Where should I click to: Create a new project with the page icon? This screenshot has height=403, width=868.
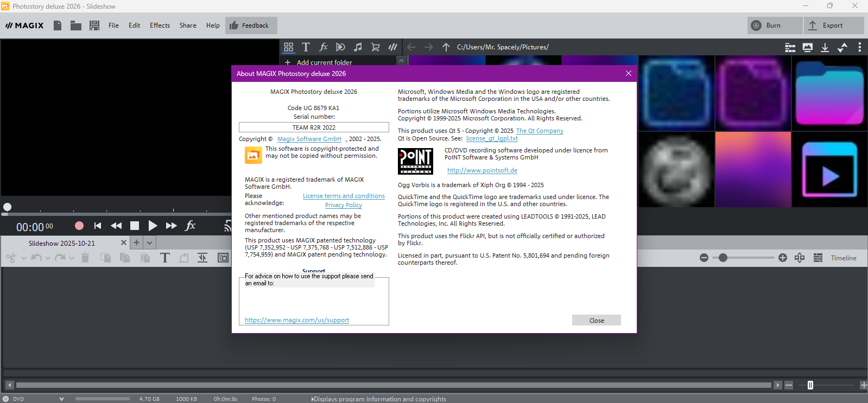(x=58, y=25)
